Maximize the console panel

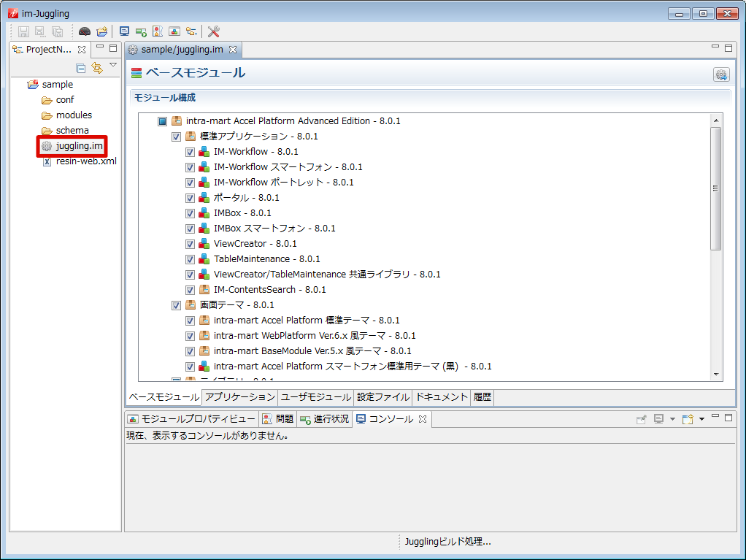(728, 418)
